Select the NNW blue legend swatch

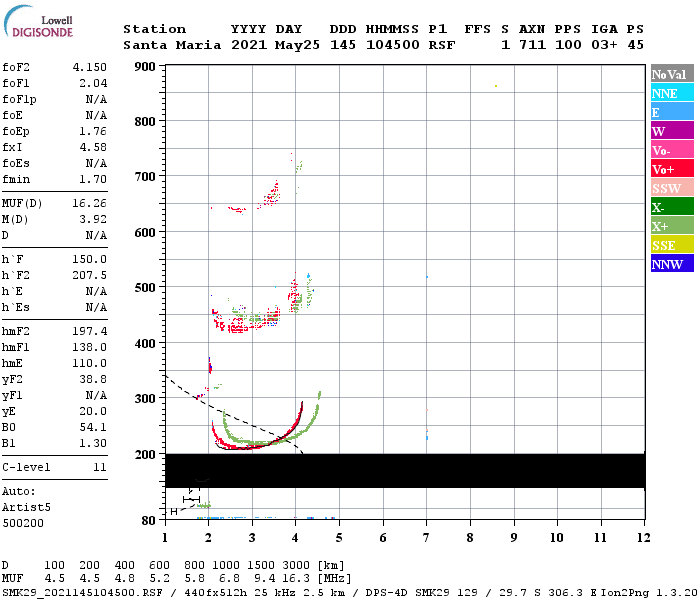[672, 263]
